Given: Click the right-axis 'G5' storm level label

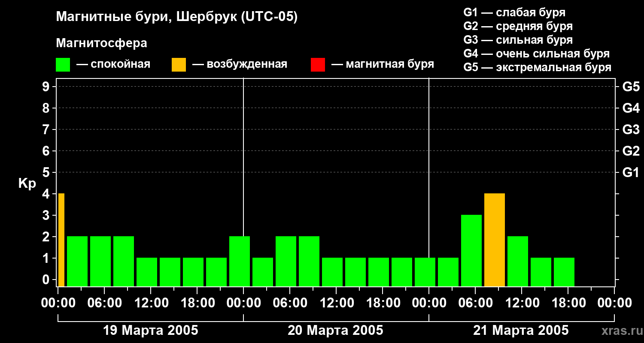Looking at the screenshot, I should click(x=631, y=87).
